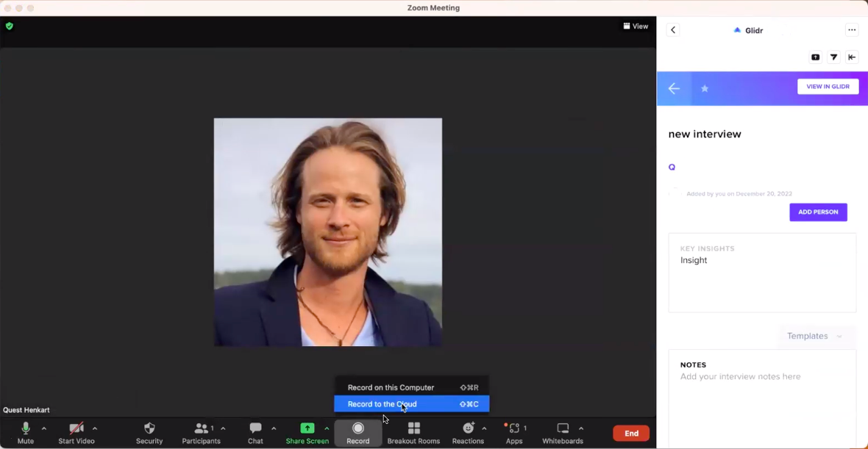
Task: Collapse the Glidr side panel
Action: [x=852, y=57]
